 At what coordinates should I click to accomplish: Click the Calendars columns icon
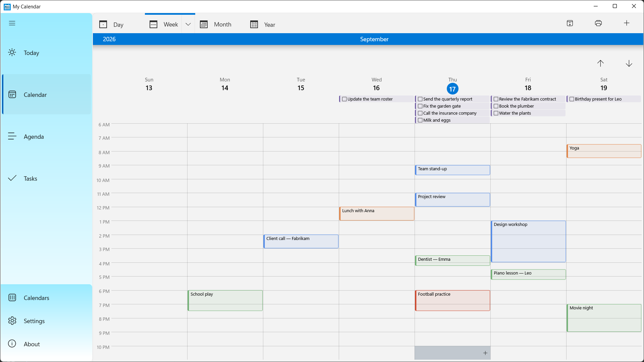coord(12,297)
